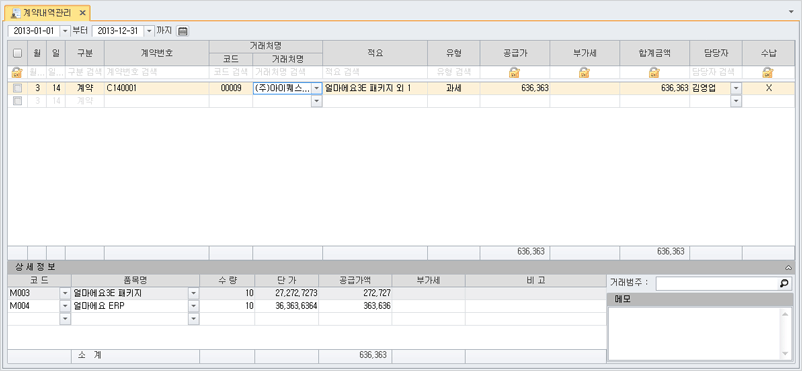Click the 비고 column header in details

coord(535,280)
